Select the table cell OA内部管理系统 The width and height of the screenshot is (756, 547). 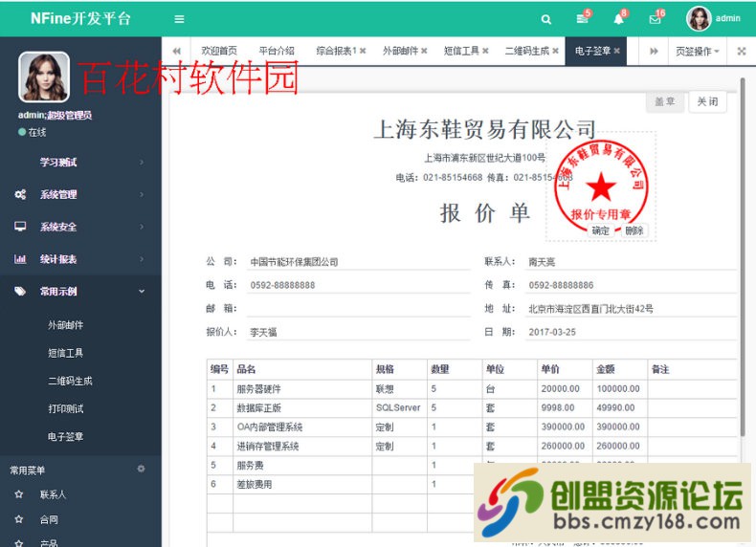[x=302, y=427]
